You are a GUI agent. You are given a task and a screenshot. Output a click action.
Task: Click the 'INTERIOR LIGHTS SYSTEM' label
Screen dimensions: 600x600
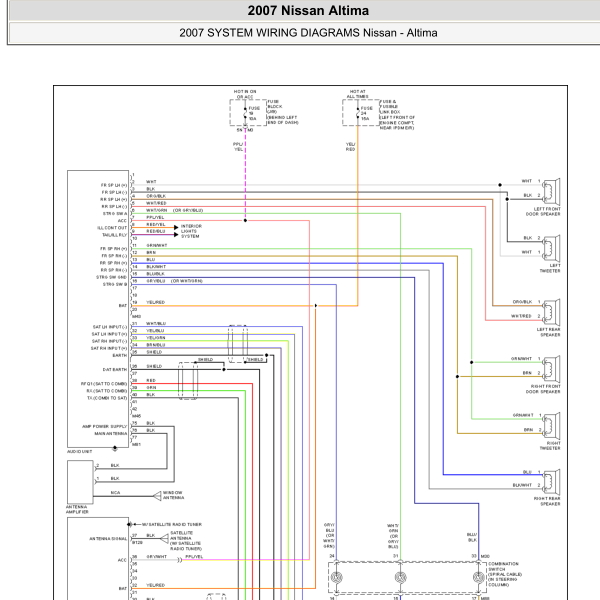coord(191,231)
